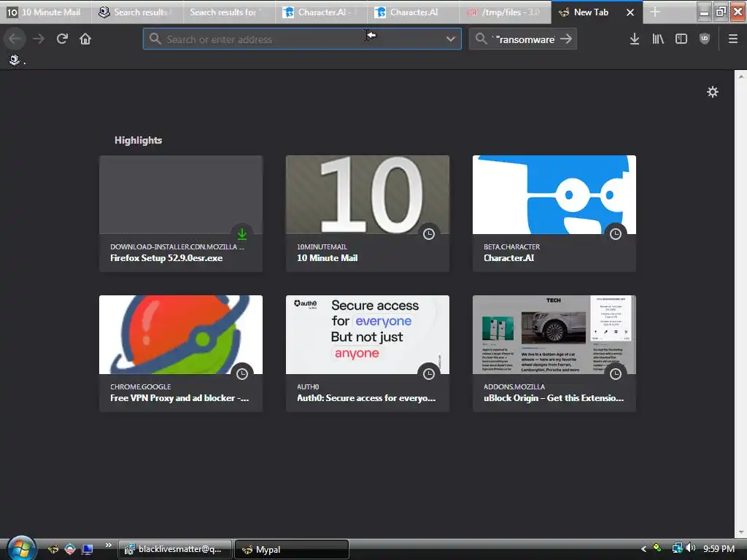Open the uBlock Origin extension tile
The height and width of the screenshot is (560, 747).
click(x=554, y=354)
